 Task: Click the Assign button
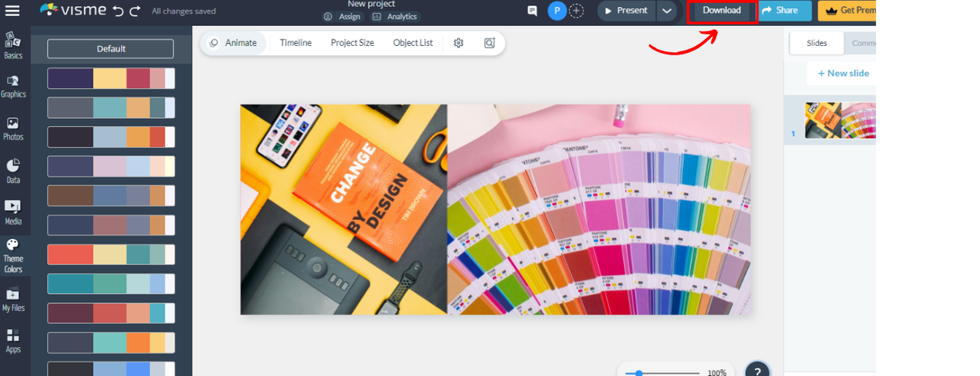(341, 17)
